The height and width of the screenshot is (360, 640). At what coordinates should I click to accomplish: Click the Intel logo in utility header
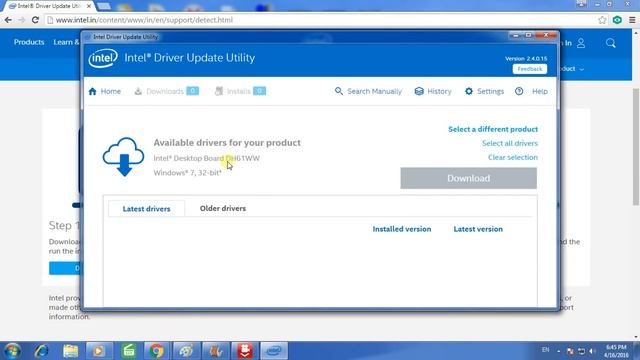(x=103, y=58)
